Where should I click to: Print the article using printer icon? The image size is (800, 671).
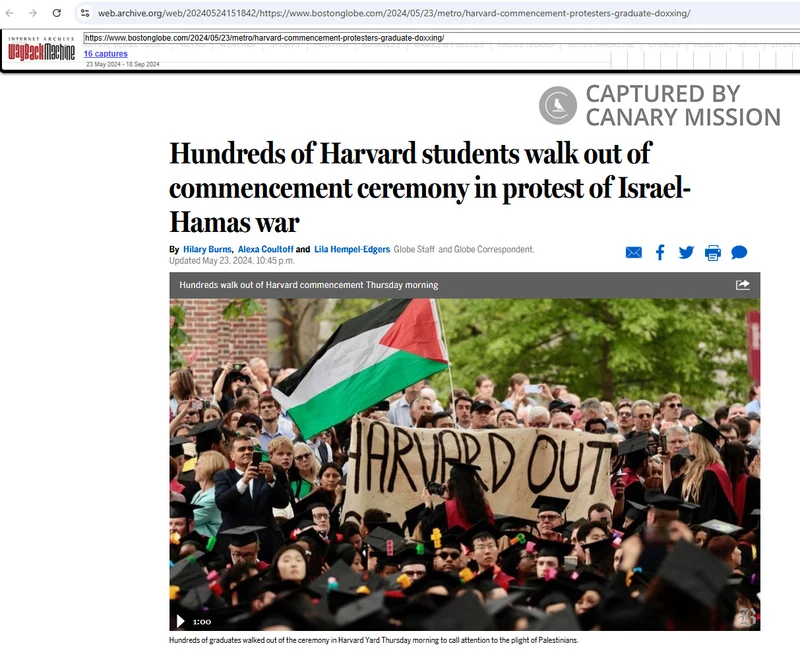(x=713, y=253)
